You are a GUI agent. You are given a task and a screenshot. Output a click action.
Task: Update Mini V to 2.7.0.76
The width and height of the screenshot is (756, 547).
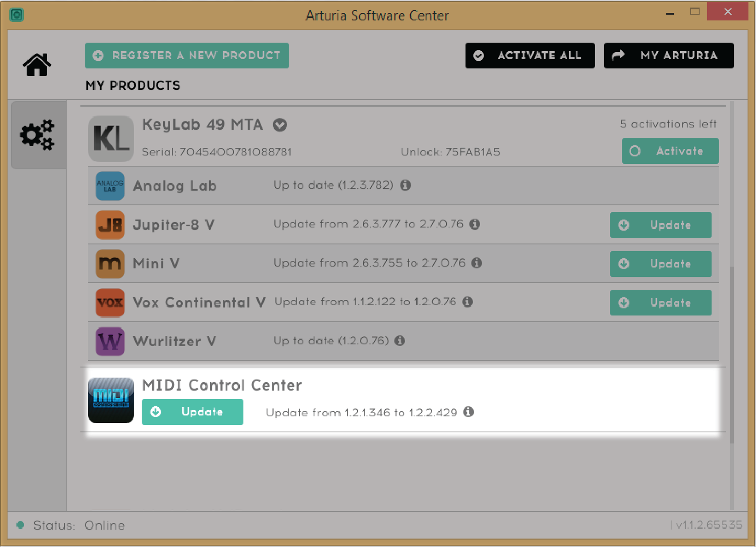661,264
